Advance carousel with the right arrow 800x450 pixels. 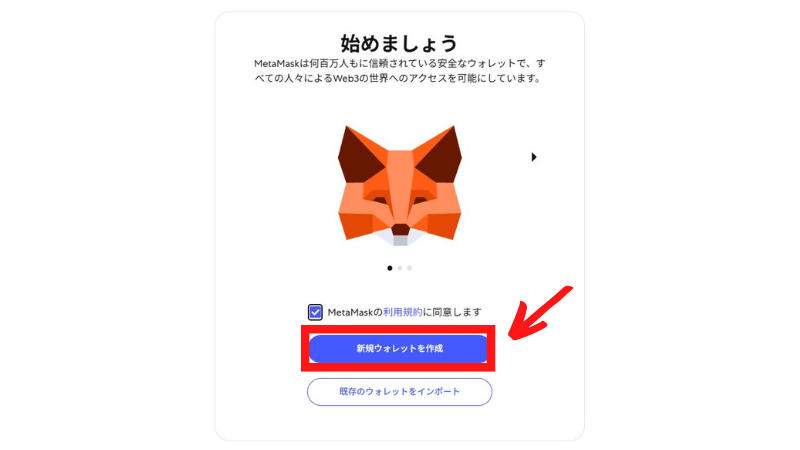pyautogui.click(x=534, y=157)
